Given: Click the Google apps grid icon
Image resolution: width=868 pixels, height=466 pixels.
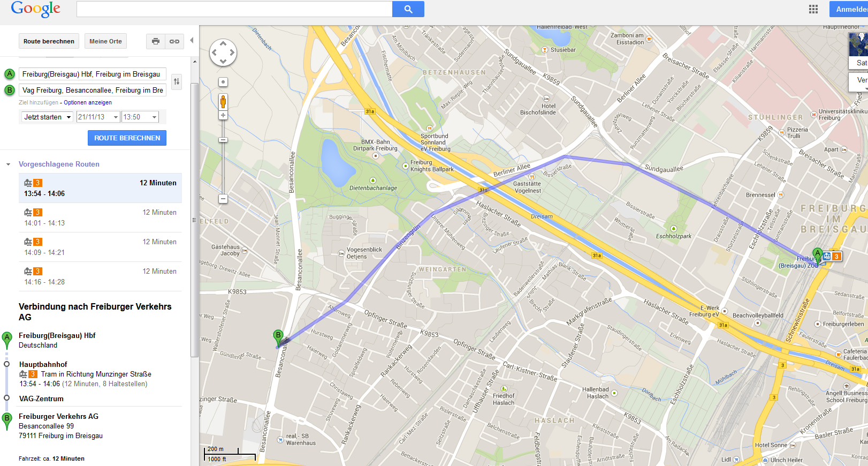Looking at the screenshot, I should 813,9.
